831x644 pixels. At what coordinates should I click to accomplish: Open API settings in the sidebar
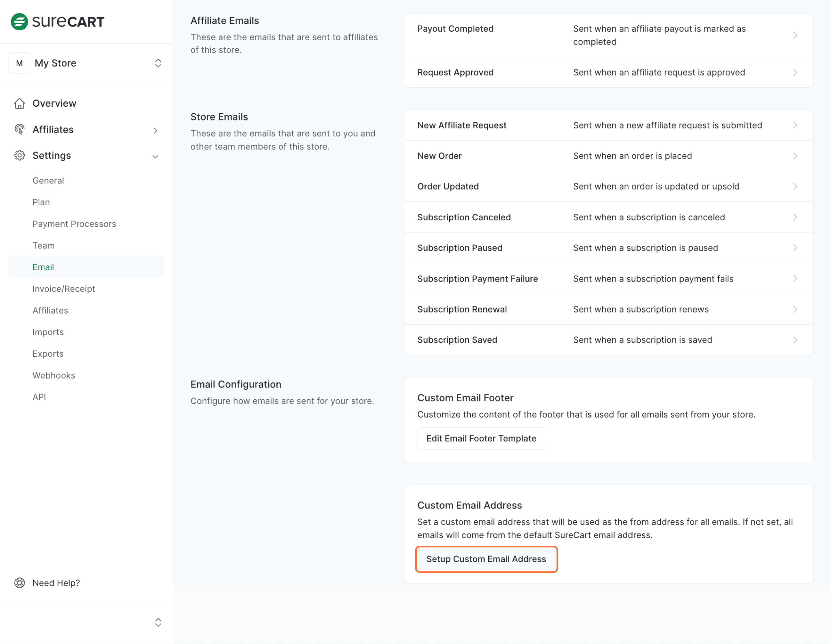click(39, 397)
